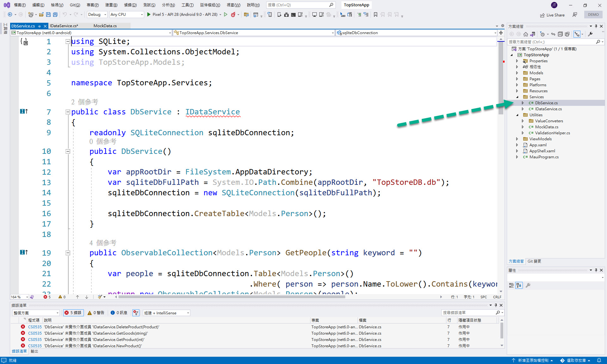Viewport: 607px width, 364px height.
Task: Collapse all items in Solution Explorer
Action: (x=560, y=34)
